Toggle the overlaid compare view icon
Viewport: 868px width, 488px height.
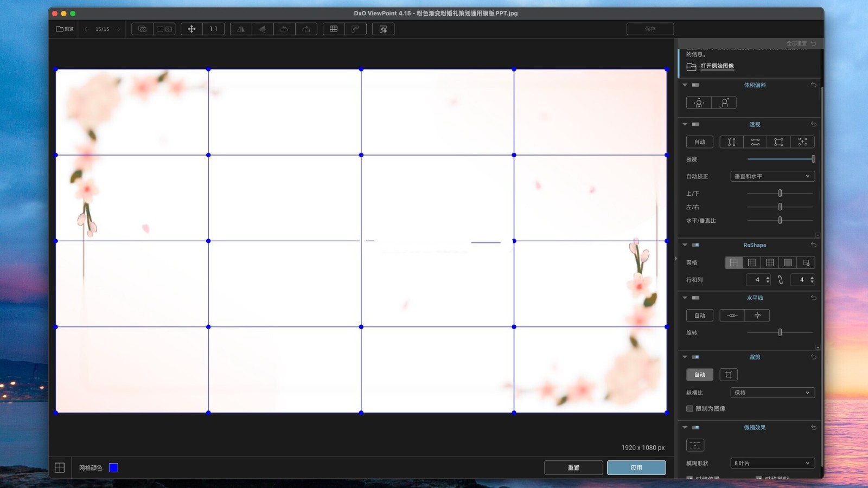click(143, 29)
